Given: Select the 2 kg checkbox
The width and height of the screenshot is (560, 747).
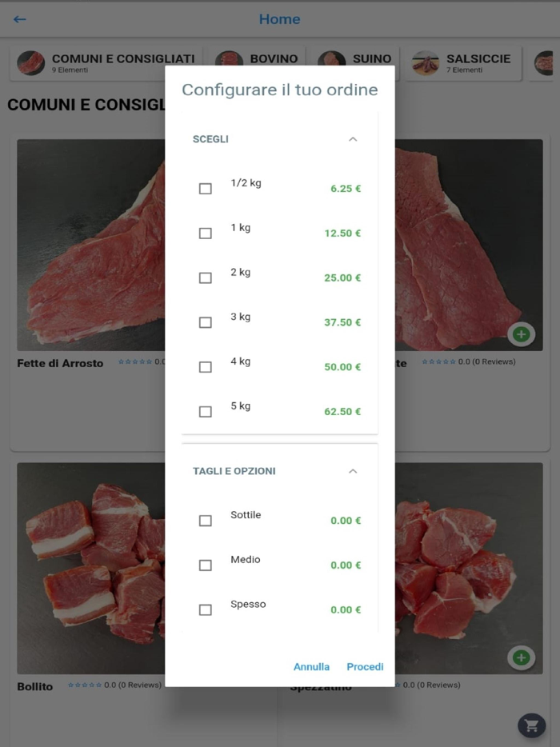Looking at the screenshot, I should [x=206, y=278].
